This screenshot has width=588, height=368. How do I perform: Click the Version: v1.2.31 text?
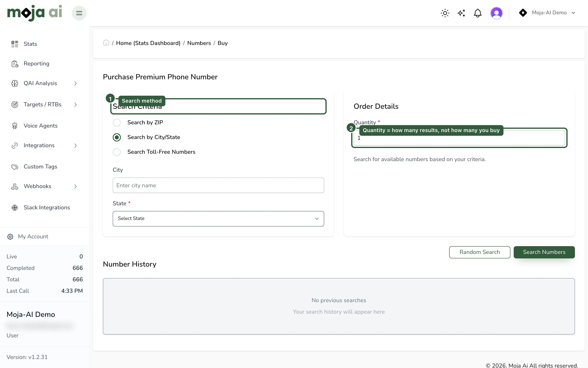[x=27, y=357]
